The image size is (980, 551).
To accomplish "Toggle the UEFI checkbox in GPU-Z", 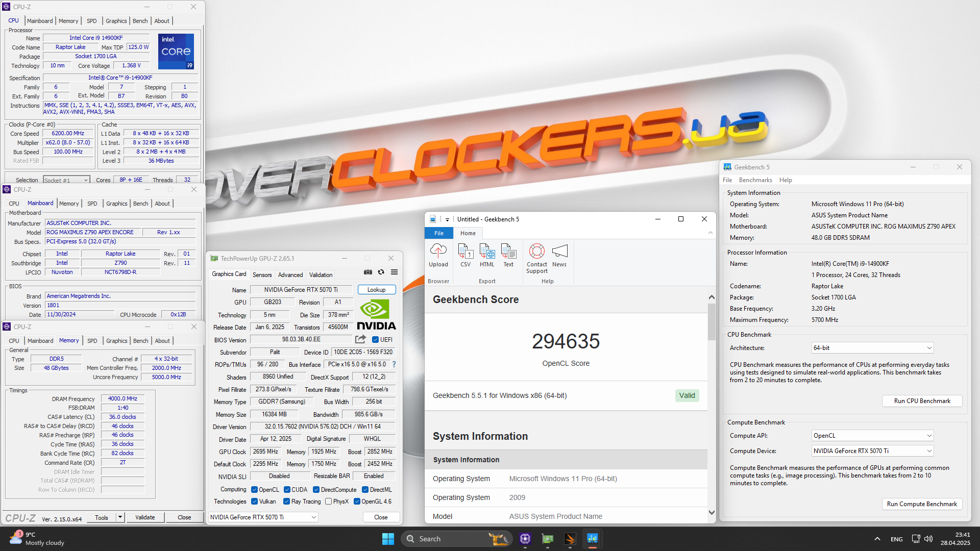I will [x=375, y=340].
